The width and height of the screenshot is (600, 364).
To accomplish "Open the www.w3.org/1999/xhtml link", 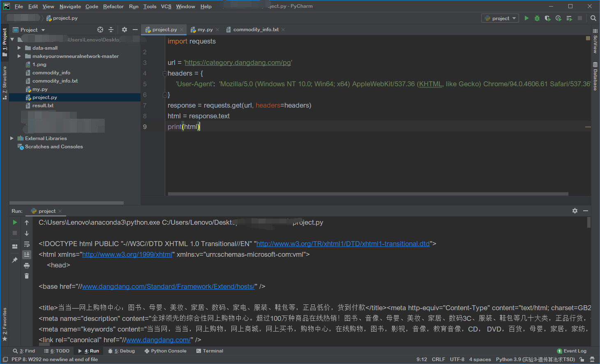I will (x=127, y=254).
